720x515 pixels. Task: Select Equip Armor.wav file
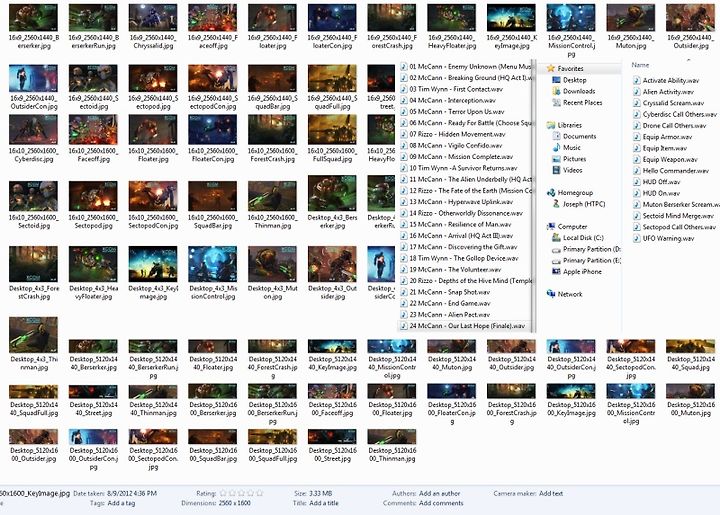click(x=663, y=137)
